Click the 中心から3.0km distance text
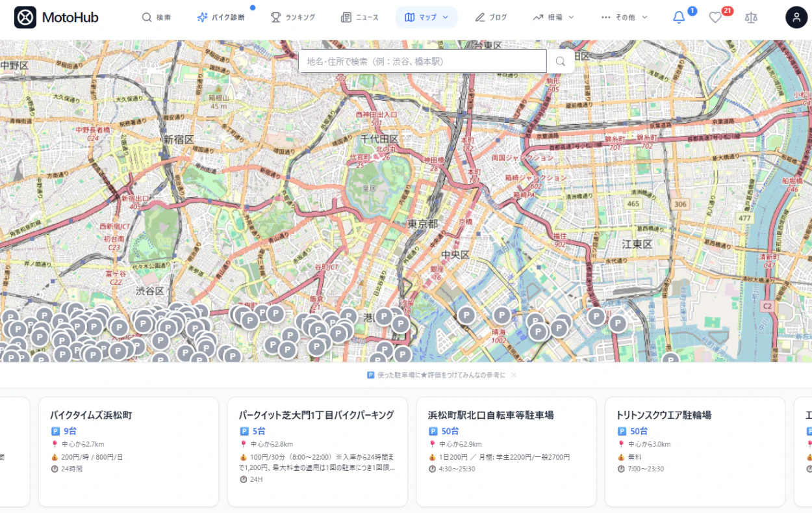This screenshot has height=513, width=812. tap(649, 444)
